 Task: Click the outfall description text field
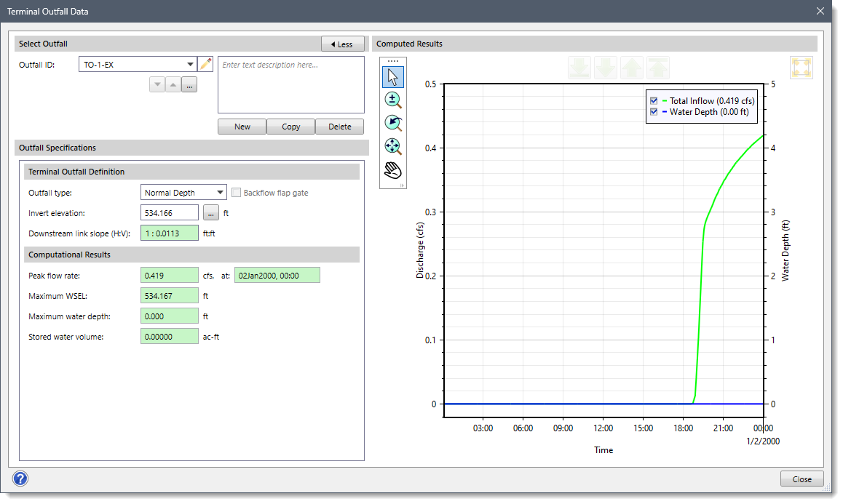click(290, 84)
